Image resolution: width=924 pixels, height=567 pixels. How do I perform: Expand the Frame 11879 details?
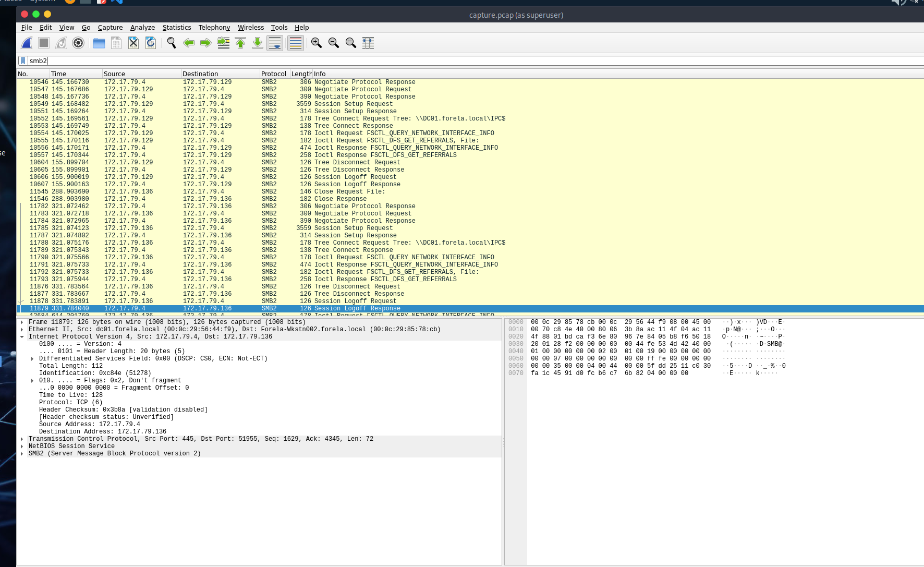(x=22, y=322)
